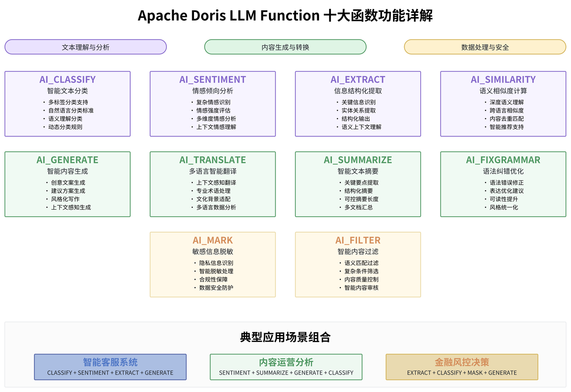
Task: Open the 智能客服系统 scenario box
Action: pos(110,367)
